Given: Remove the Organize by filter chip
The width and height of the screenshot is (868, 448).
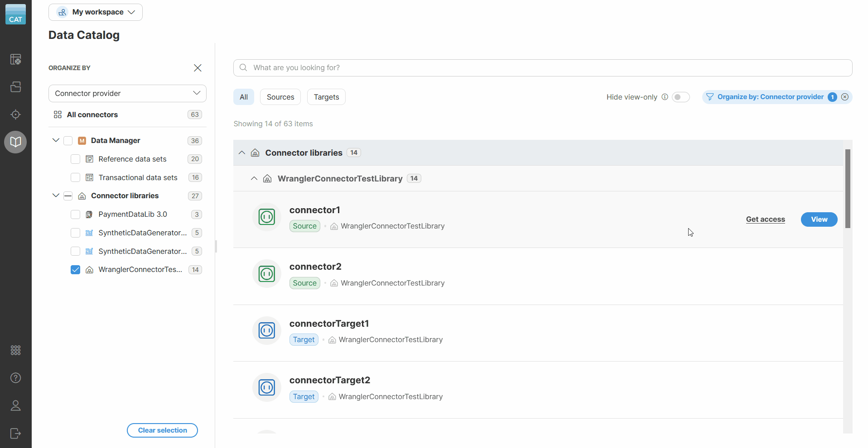Looking at the screenshot, I should (x=845, y=97).
